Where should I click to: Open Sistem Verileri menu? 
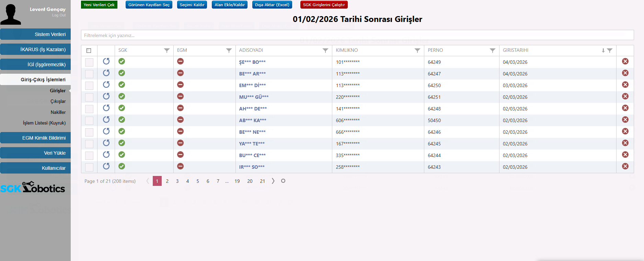(x=35, y=34)
